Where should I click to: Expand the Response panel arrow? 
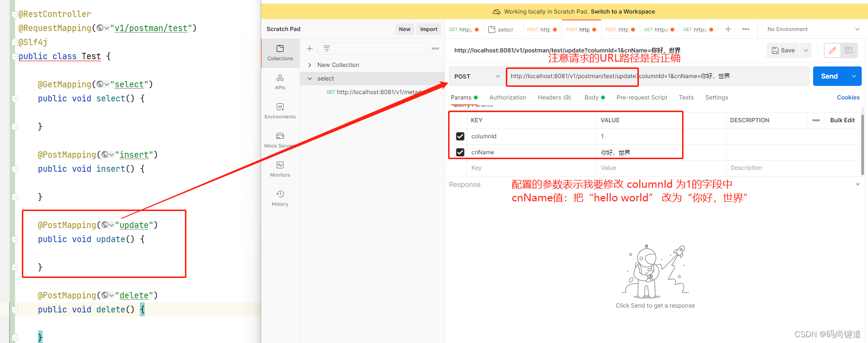pos(858,184)
